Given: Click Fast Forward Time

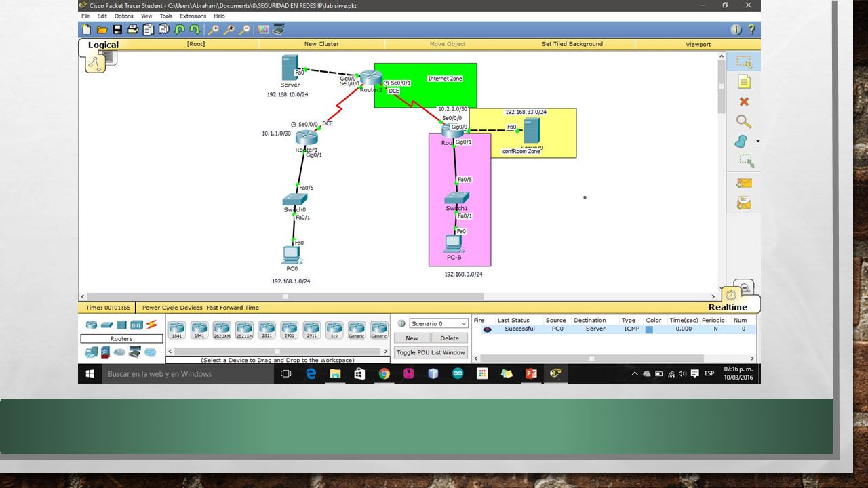Looking at the screenshot, I should pyautogui.click(x=233, y=308).
